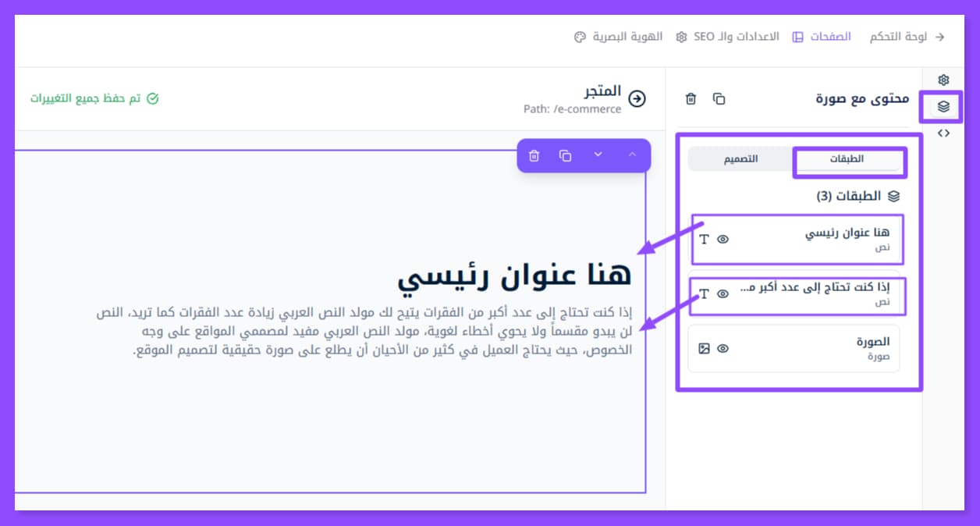Click the copy icon in the purple floating toolbar
The height and width of the screenshot is (526, 980).
[x=566, y=155]
